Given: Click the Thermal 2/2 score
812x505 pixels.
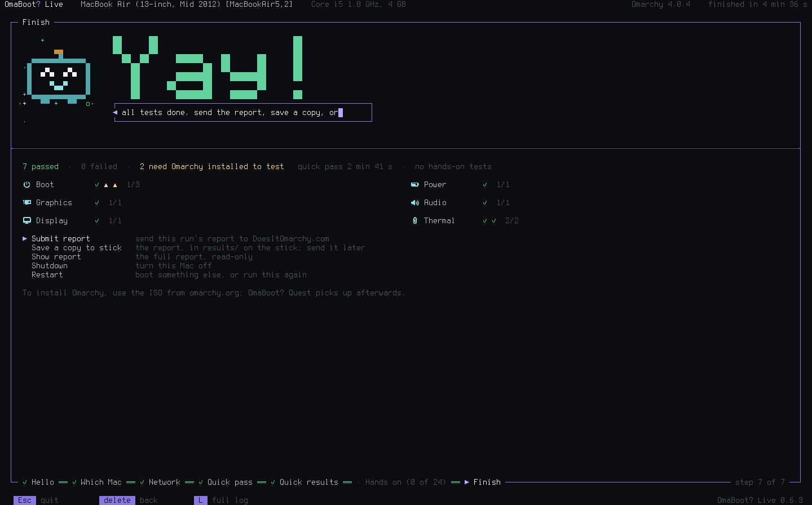Looking at the screenshot, I should coord(512,220).
